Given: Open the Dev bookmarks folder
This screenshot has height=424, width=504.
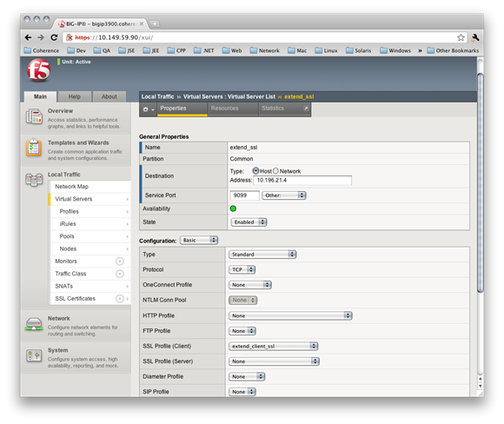Looking at the screenshot, I should 76,50.
